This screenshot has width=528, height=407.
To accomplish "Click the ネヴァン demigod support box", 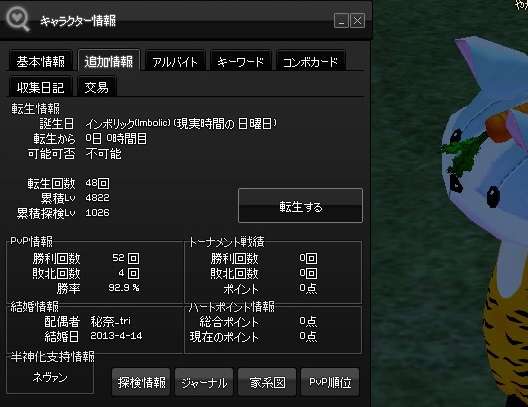I will pyautogui.click(x=50, y=377).
